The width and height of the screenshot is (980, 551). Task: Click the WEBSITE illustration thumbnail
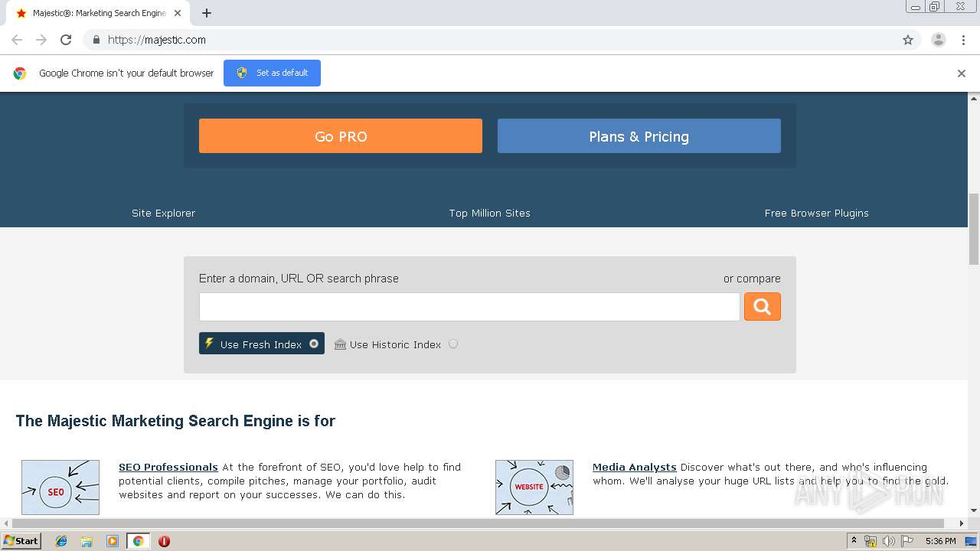(534, 487)
